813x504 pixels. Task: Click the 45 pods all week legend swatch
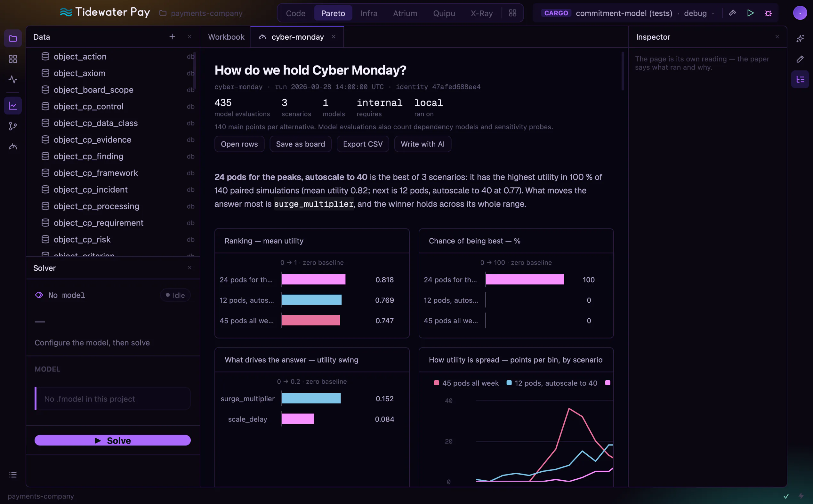[436, 383]
